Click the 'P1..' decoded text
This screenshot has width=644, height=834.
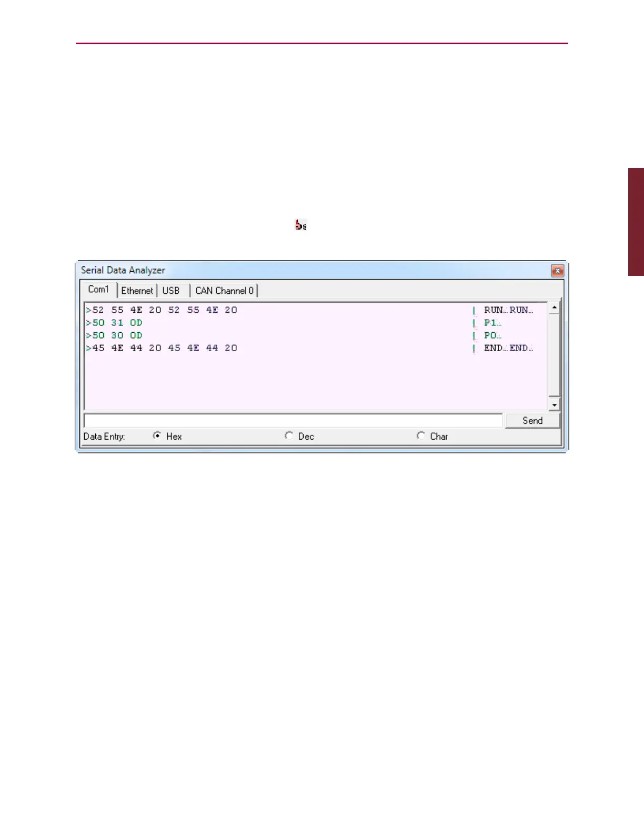tap(493, 323)
